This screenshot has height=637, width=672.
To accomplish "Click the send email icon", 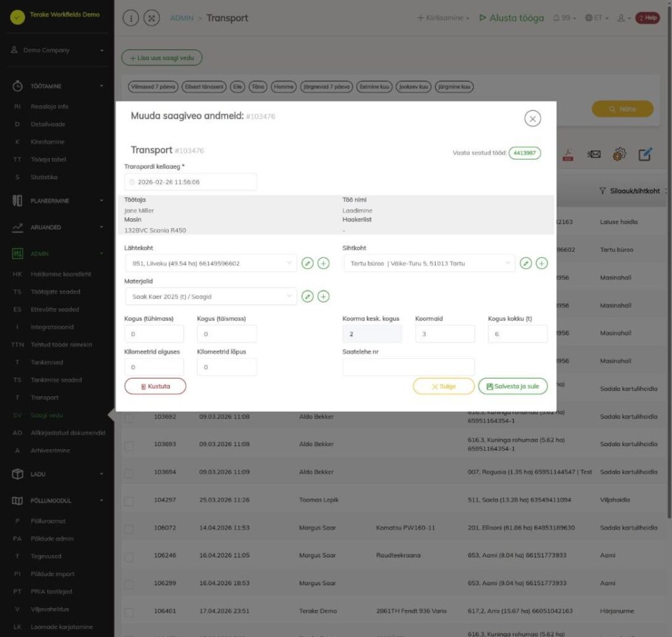I will tap(593, 154).
